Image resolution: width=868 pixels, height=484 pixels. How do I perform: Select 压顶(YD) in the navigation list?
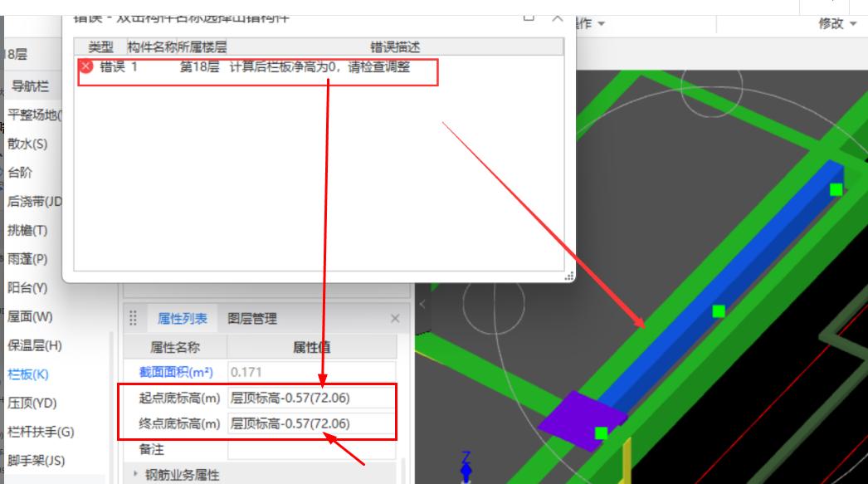click(x=32, y=403)
